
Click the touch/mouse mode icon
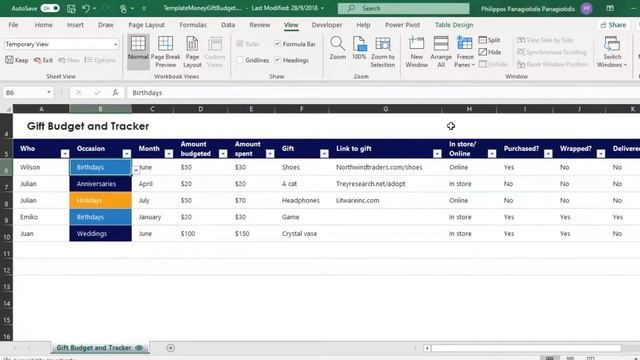tap(123, 8)
